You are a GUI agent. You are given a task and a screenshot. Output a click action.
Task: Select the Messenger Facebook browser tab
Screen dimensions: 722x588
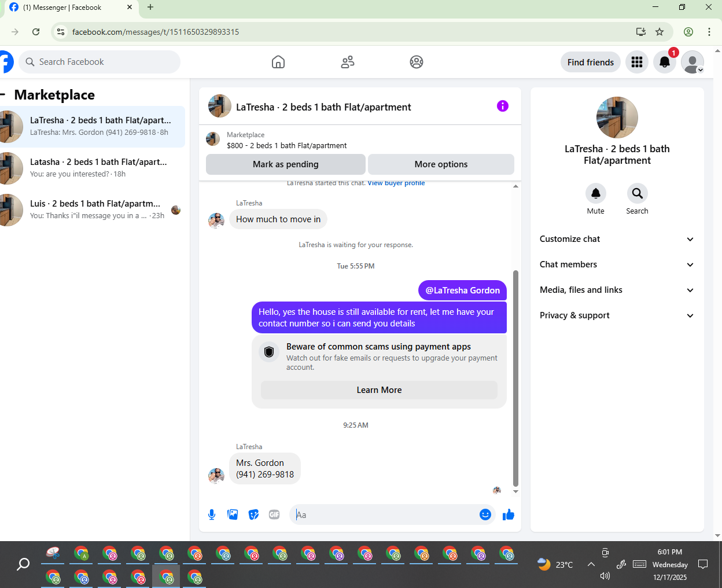pos(69,8)
